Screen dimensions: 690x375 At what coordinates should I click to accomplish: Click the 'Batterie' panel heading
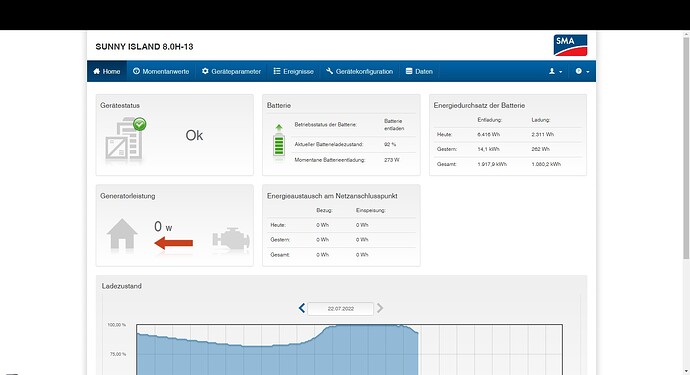point(279,106)
